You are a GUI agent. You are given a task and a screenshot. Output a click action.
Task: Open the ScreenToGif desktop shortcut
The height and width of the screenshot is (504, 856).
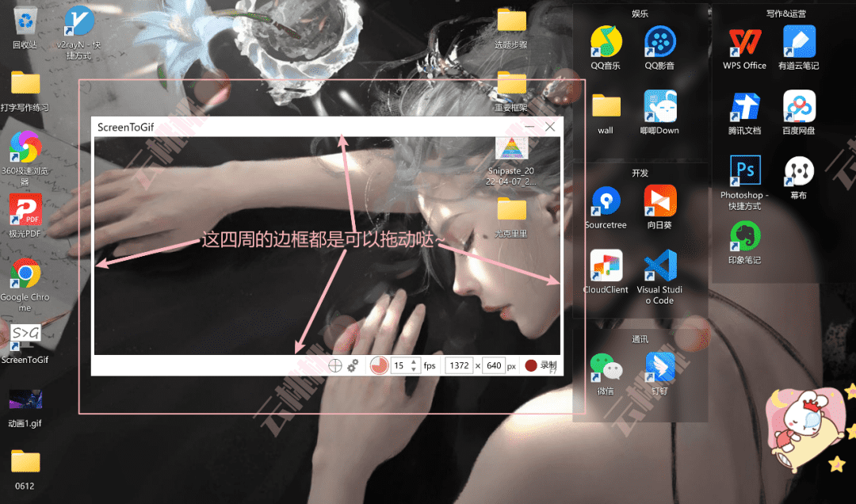pyautogui.click(x=25, y=336)
